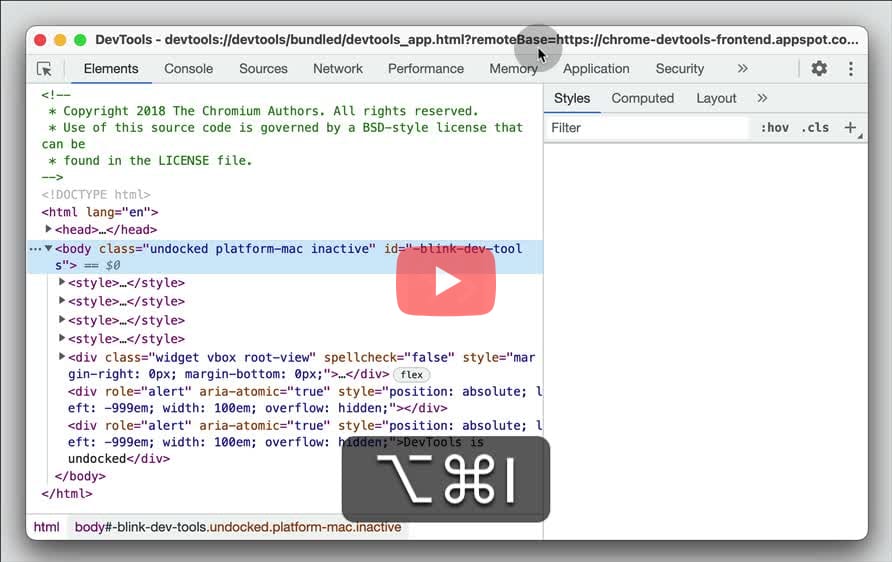This screenshot has width=892, height=562.
Task: Select the Layout sidebar tab
Action: tap(716, 98)
